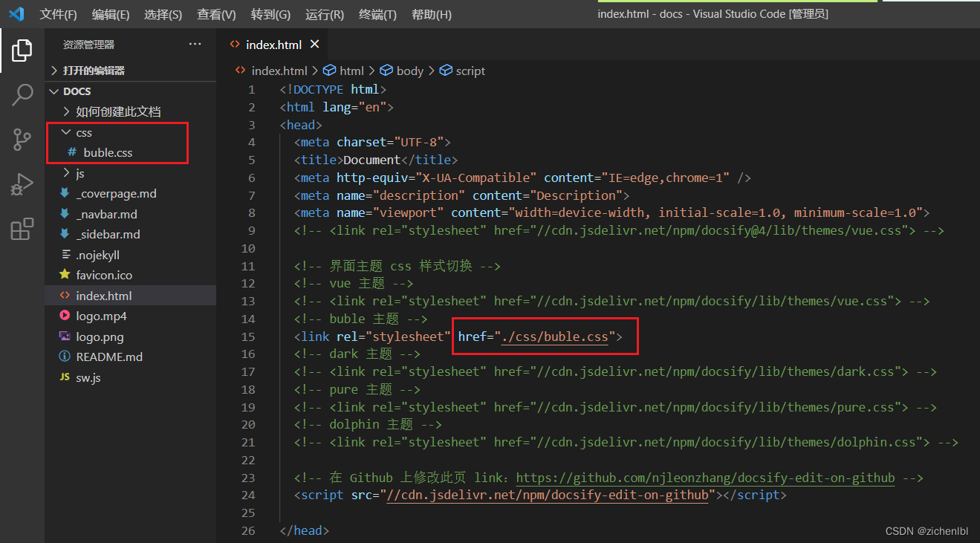Place cursor on the closing </head> tag
Screen dimensions: 980x543
pyautogui.click(x=305, y=530)
